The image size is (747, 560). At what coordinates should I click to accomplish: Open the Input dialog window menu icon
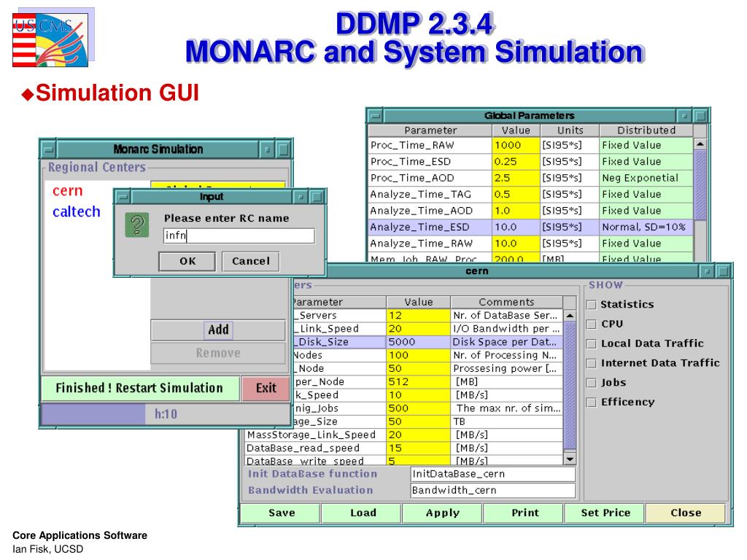pyautogui.click(x=123, y=196)
